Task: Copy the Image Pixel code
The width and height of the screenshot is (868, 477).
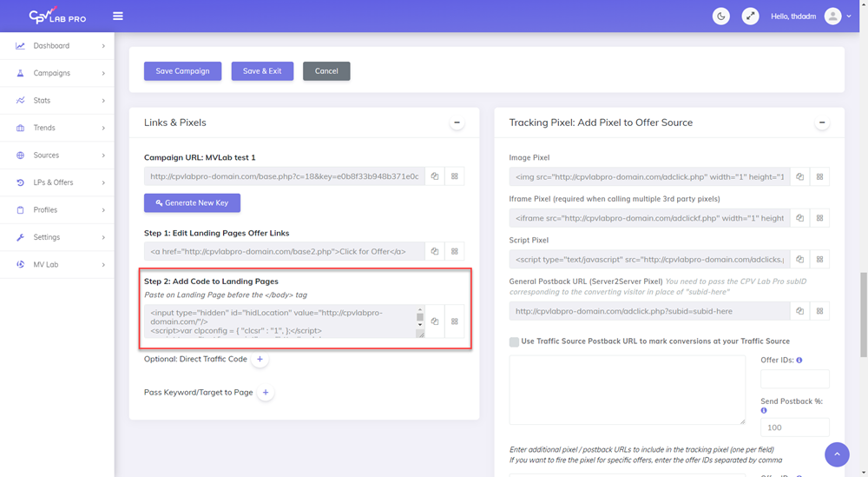Action: coord(800,177)
